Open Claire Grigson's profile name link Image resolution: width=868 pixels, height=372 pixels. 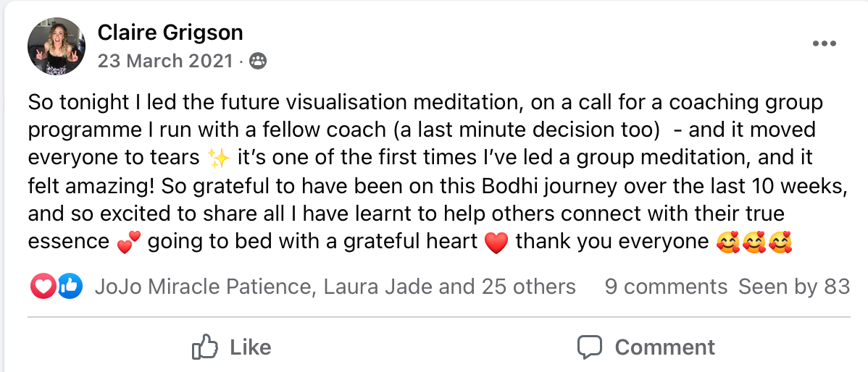click(x=170, y=33)
